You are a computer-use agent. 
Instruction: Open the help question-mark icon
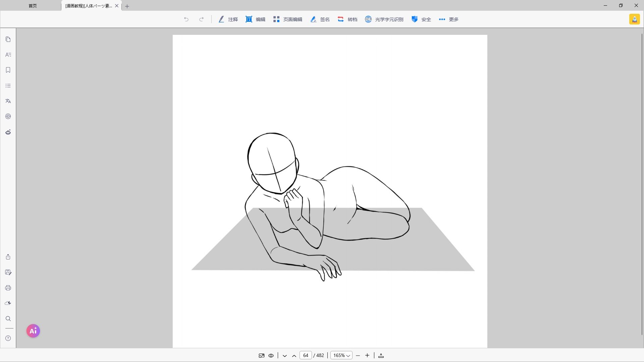click(x=8, y=338)
